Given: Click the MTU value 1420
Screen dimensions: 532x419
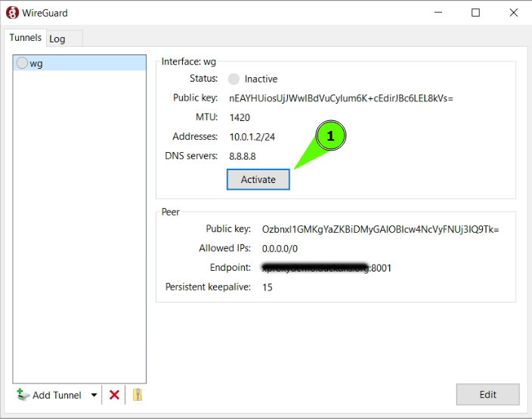Looking at the screenshot, I should point(240,117).
